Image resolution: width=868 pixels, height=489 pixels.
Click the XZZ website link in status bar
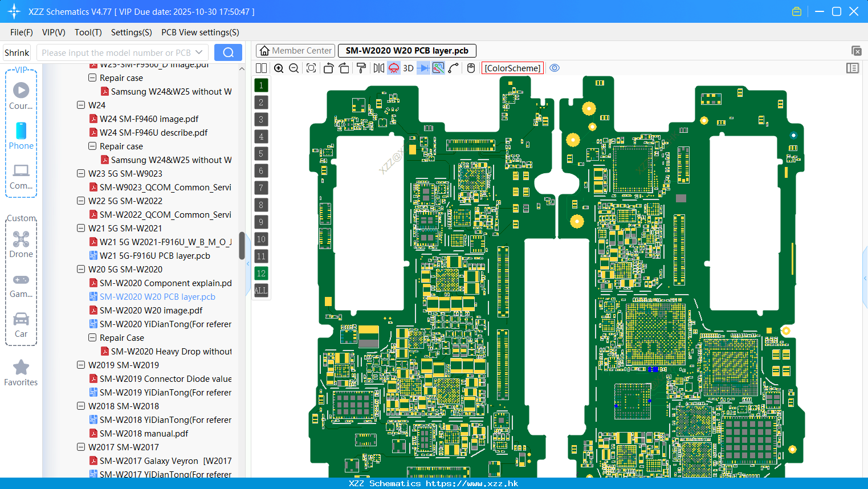click(x=472, y=483)
